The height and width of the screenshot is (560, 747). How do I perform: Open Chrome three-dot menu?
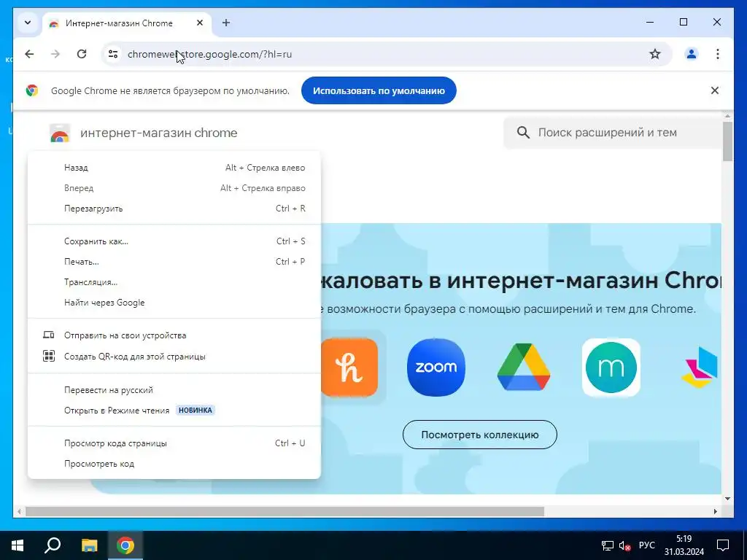tap(718, 54)
